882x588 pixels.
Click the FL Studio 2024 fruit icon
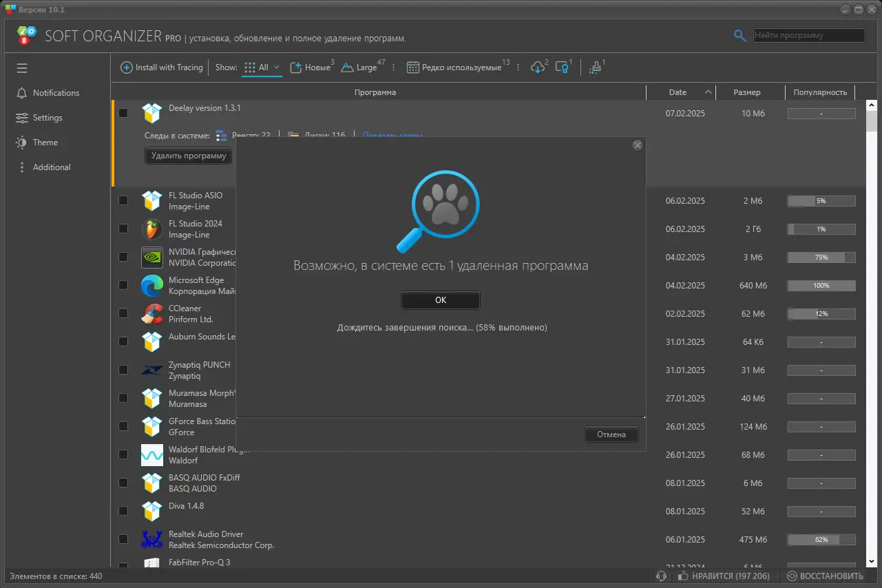(151, 229)
